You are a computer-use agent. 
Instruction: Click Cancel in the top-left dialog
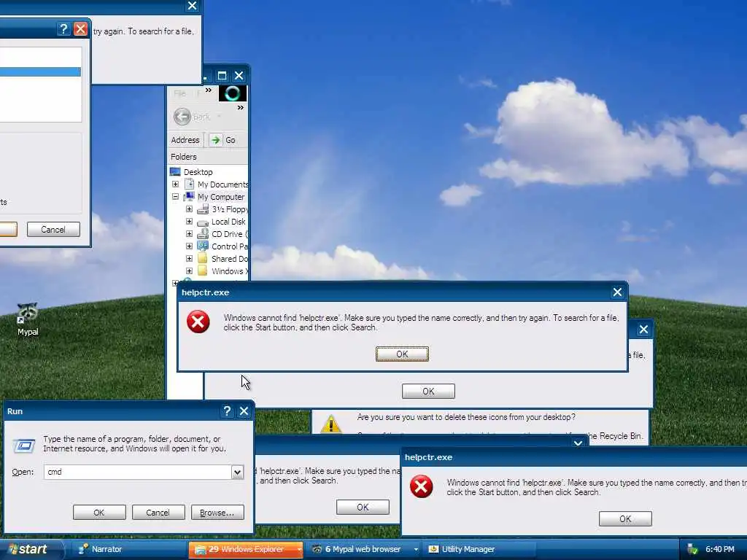click(53, 230)
